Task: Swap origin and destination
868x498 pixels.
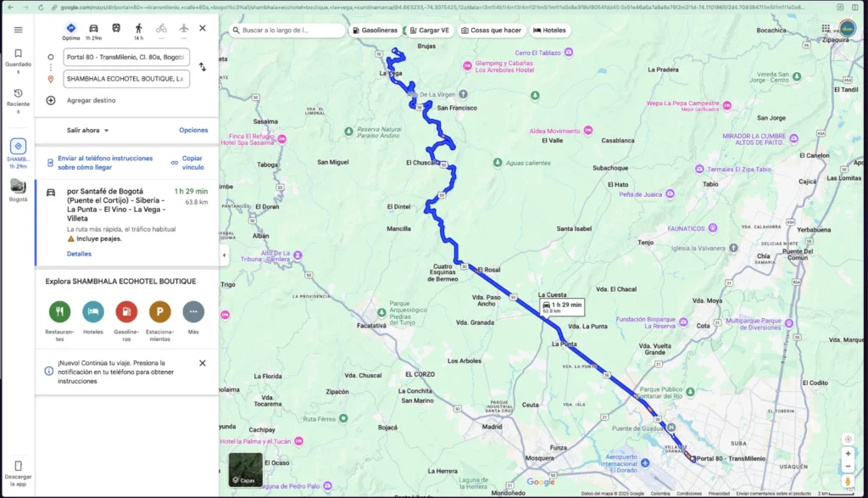Action: [203, 67]
